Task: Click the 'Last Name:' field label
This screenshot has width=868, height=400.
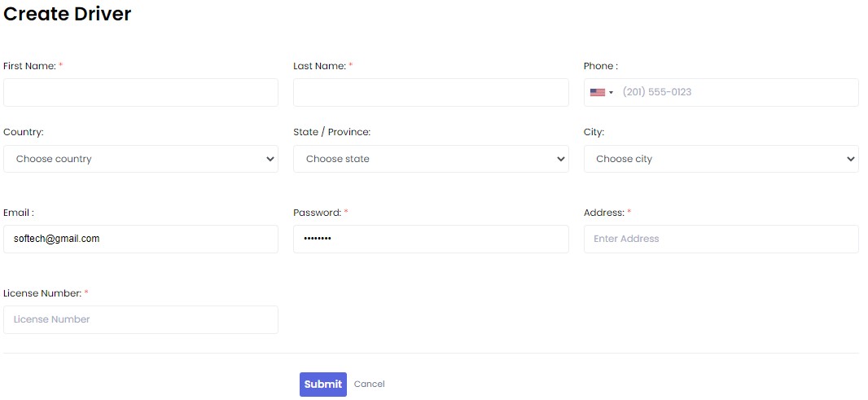Action: click(x=319, y=66)
